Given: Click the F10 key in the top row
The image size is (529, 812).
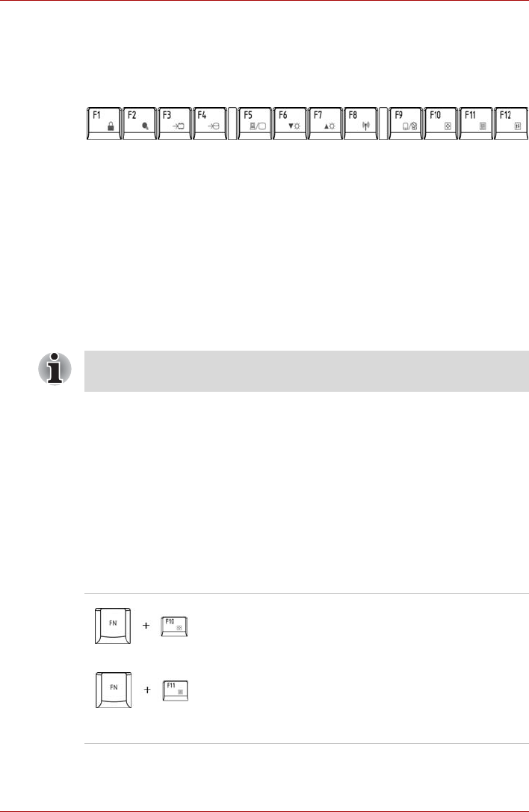Looking at the screenshot, I should [x=441, y=122].
